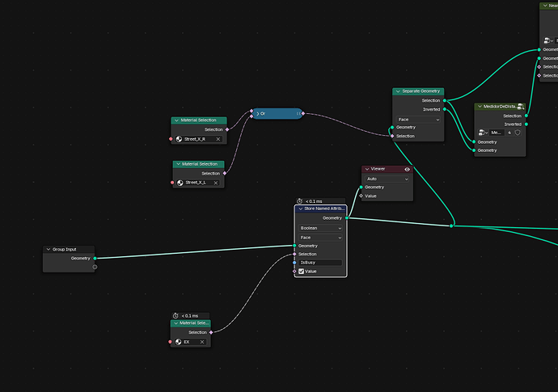Open the Auto dropdown in Viewer node
The width and height of the screenshot is (558, 392).
tap(387, 179)
